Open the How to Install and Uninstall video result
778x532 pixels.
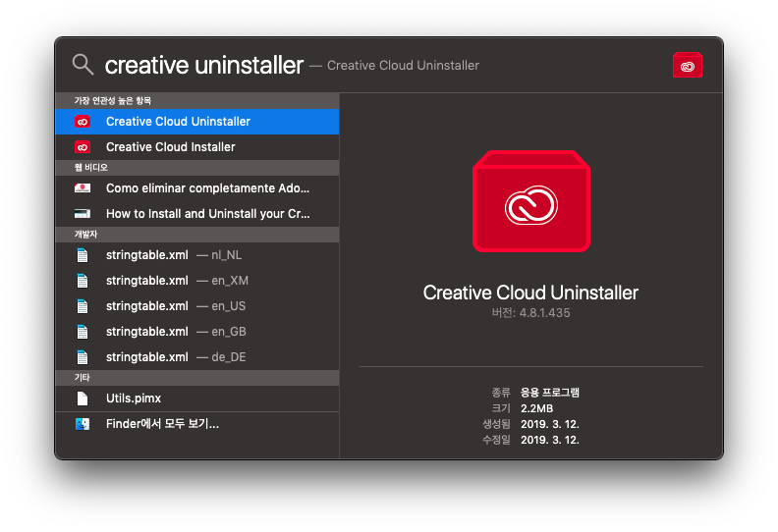[197, 214]
